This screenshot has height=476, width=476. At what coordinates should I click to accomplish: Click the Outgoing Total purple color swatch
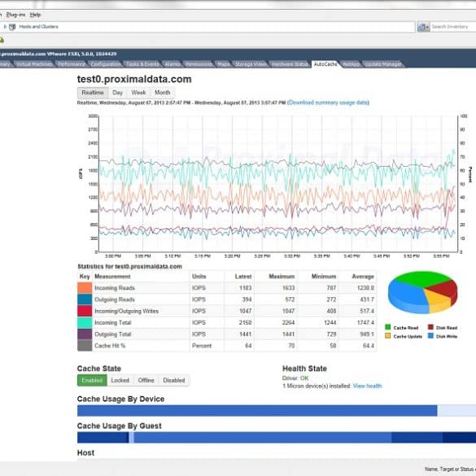(x=85, y=334)
